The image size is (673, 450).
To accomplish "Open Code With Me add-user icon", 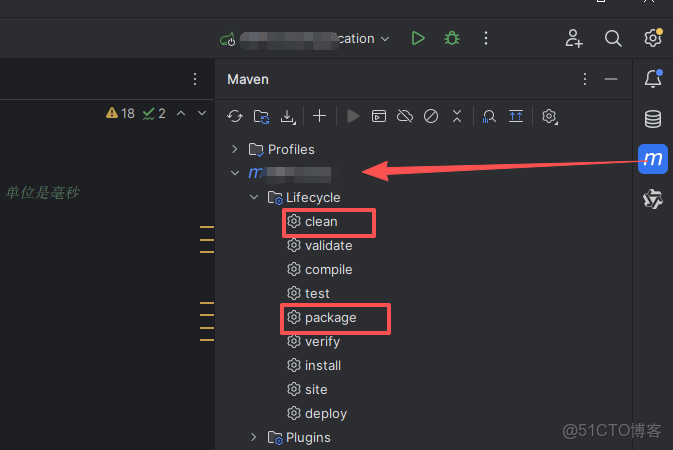I will pyautogui.click(x=574, y=38).
